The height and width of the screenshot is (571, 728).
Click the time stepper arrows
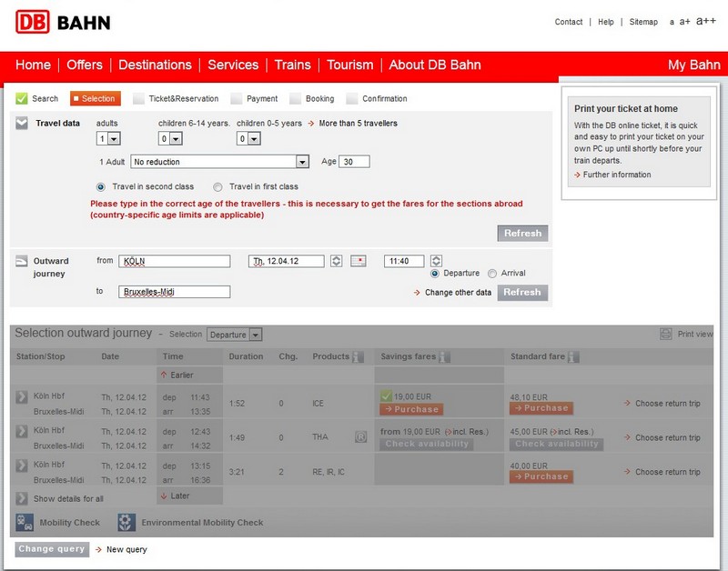coord(436,261)
